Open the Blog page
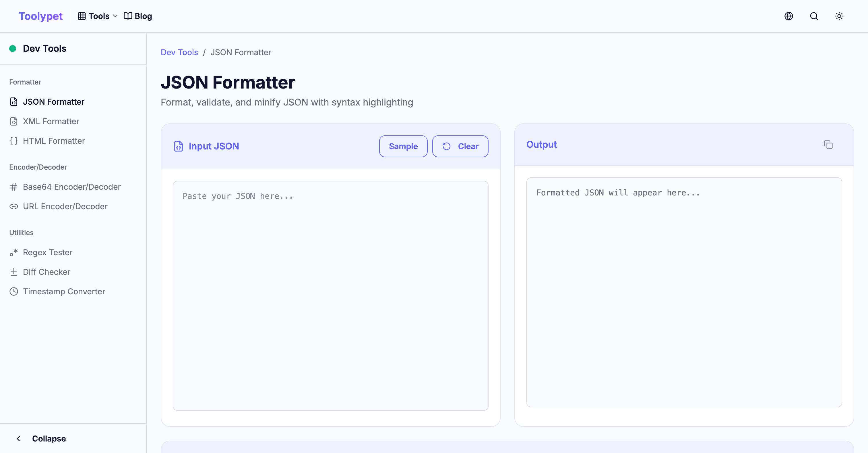Viewport: 868px width, 453px height. 138,16
